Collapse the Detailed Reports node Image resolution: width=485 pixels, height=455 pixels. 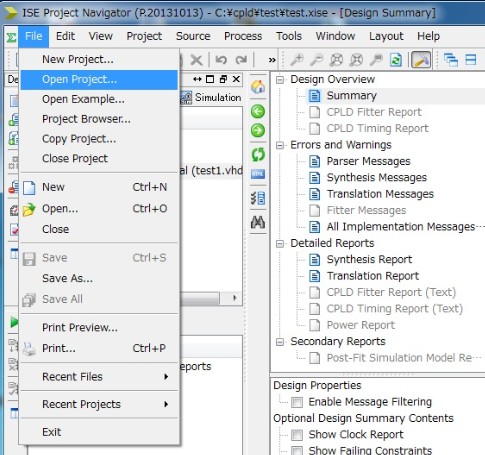point(280,244)
